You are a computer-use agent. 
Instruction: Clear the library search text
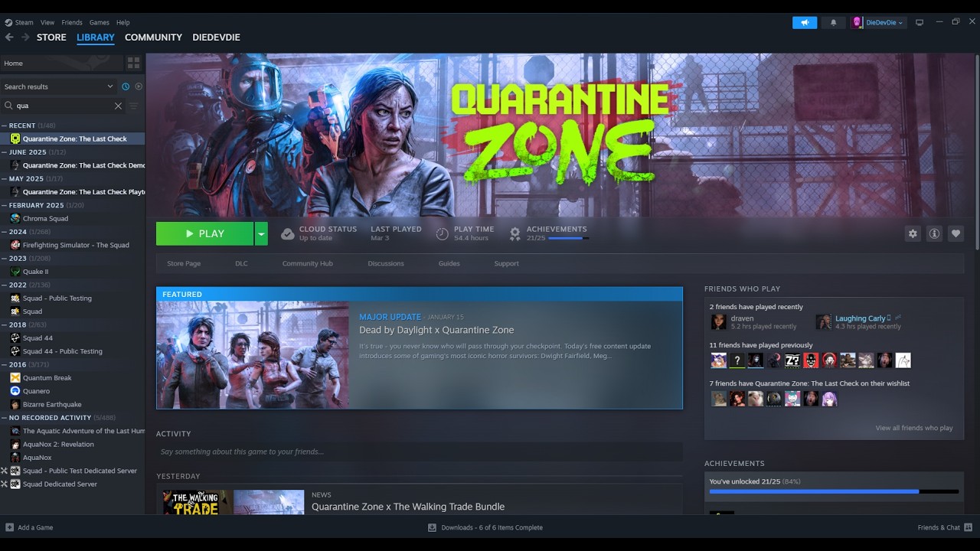click(x=118, y=106)
